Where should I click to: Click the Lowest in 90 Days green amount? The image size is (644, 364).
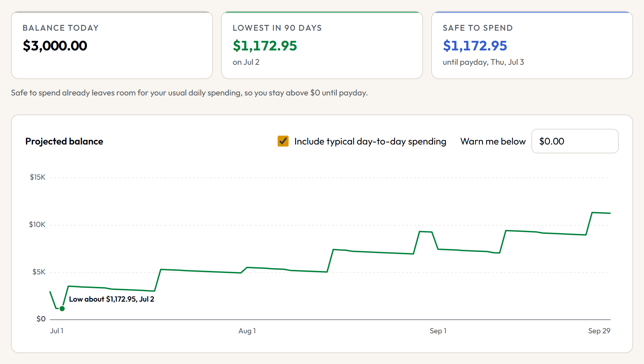point(265,46)
